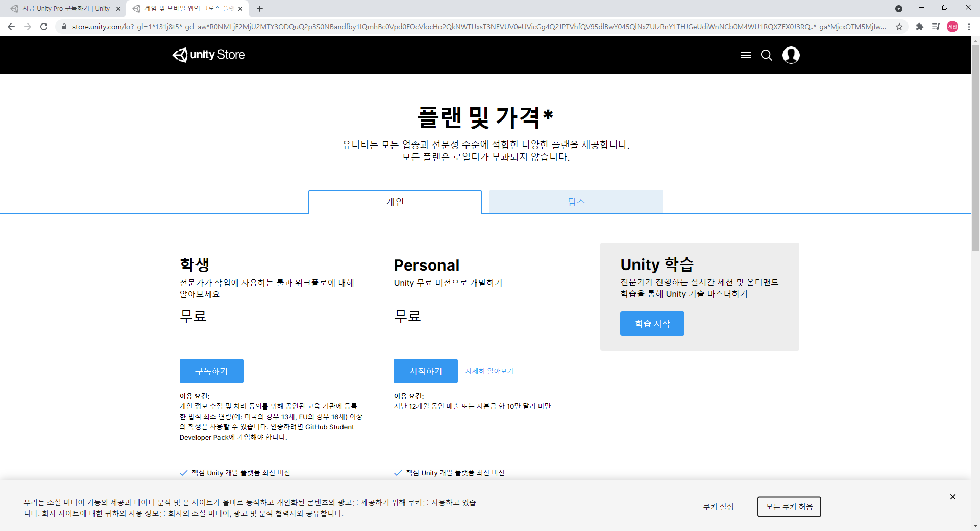Image resolution: width=980 pixels, height=531 pixels.
Task: Click 시작하기 button under Personal plan
Action: (426, 371)
